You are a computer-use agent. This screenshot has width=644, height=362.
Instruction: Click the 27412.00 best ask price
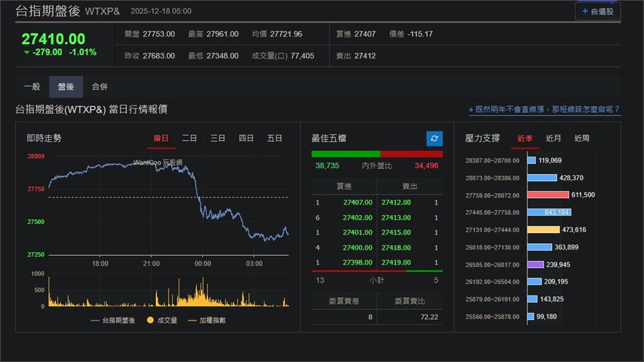click(x=396, y=202)
